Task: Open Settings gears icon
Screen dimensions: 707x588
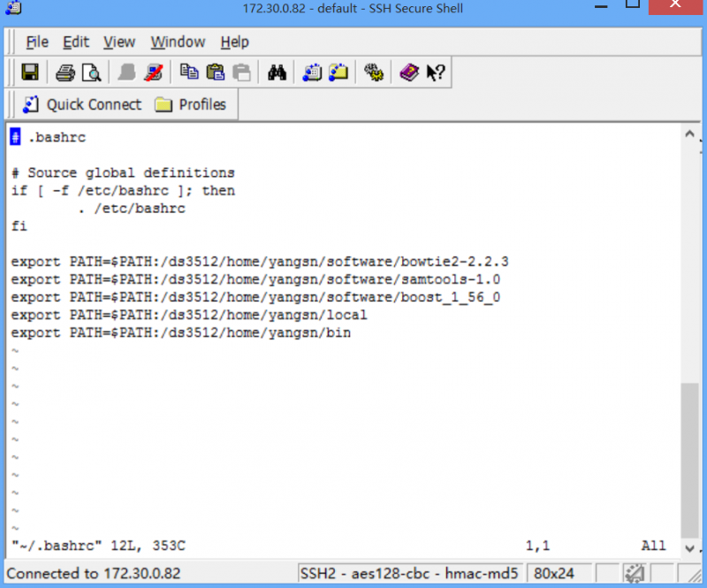Action: [374, 73]
